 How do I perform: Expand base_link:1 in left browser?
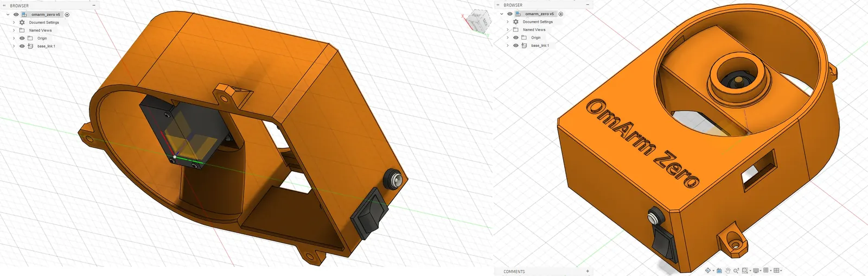tap(14, 46)
